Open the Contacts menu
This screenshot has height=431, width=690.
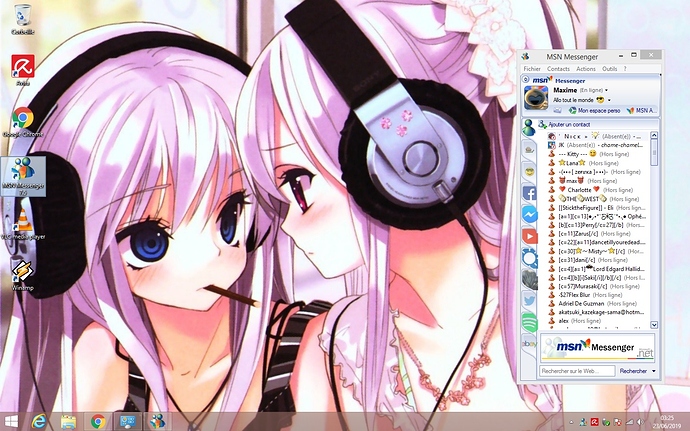click(x=558, y=69)
